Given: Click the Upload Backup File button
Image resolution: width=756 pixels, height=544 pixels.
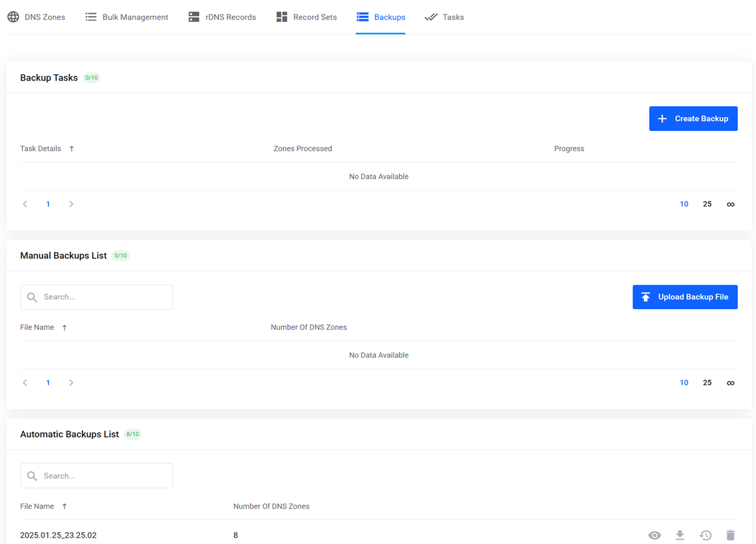Looking at the screenshot, I should point(685,297).
